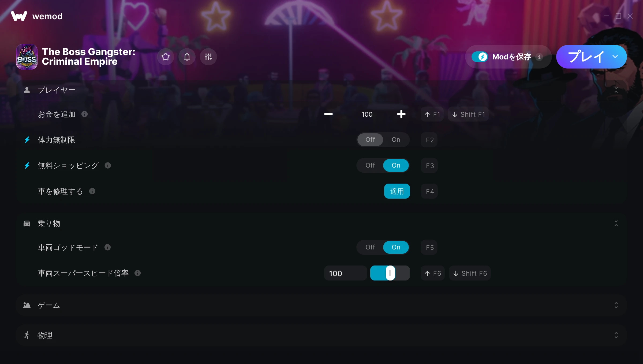
Task: Click 適用 to repair the car
Action: [x=397, y=191]
